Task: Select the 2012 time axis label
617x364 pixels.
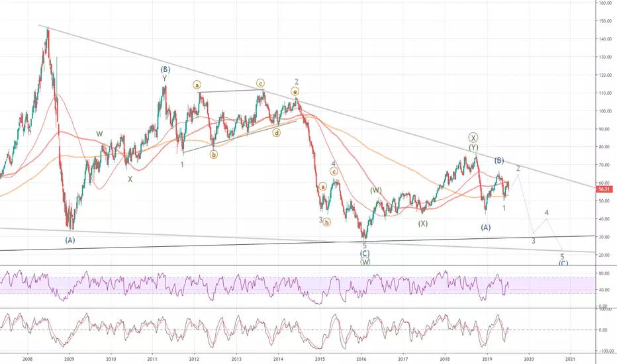Action: coord(194,359)
